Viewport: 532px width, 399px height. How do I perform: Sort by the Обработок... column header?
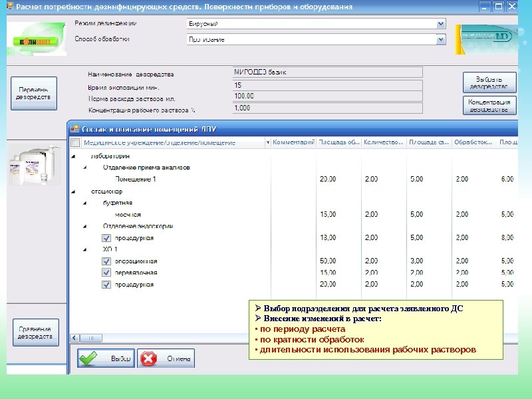(x=474, y=142)
